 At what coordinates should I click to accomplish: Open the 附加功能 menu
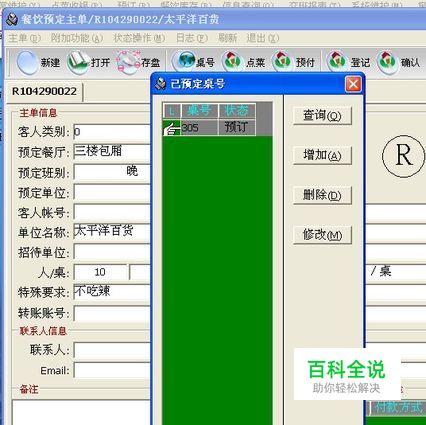click(76, 38)
